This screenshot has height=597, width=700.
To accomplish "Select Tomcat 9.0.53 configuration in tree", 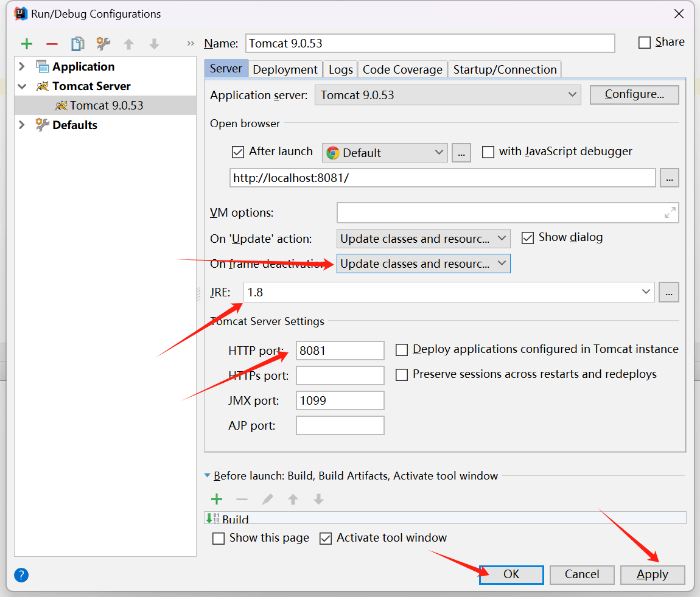I will click(x=105, y=105).
